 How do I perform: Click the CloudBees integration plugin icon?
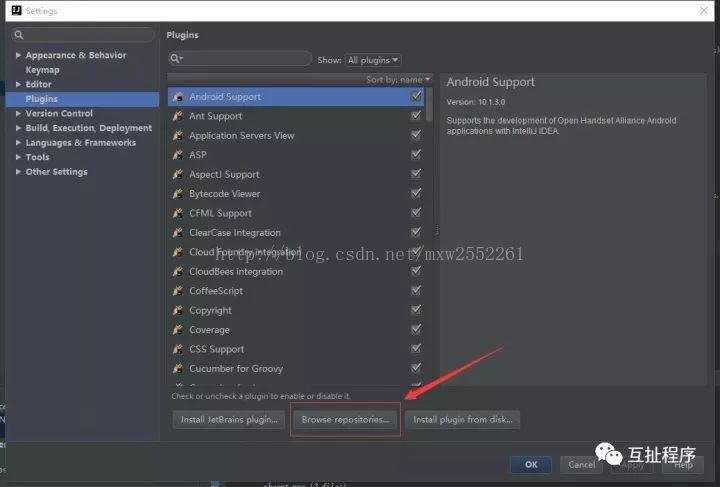click(x=178, y=271)
